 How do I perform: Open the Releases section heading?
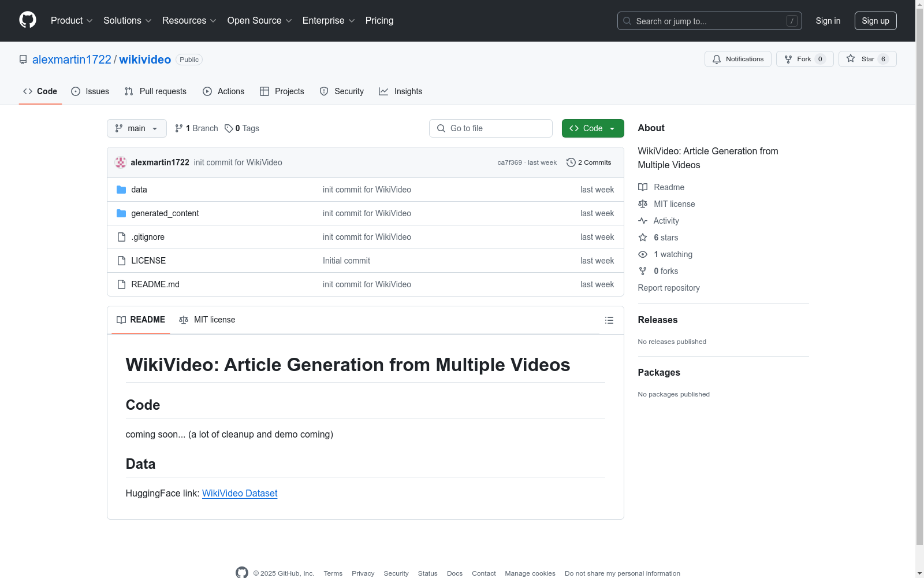(x=658, y=320)
